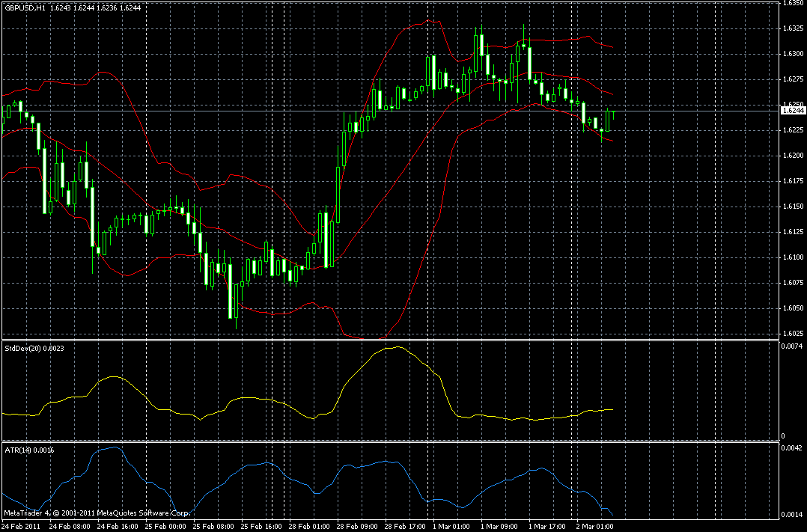Click the 1.6075 price axis value
The image size is (807, 532).
click(x=793, y=283)
